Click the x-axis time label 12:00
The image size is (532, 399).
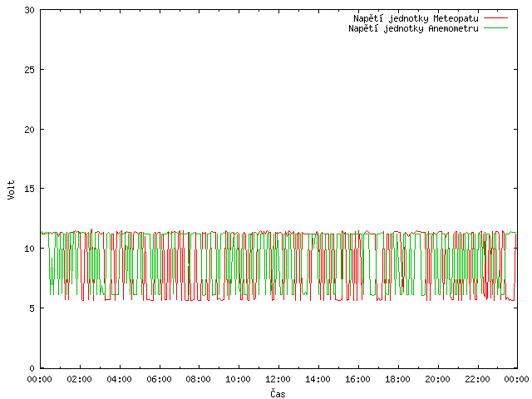[x=278, y=379]
